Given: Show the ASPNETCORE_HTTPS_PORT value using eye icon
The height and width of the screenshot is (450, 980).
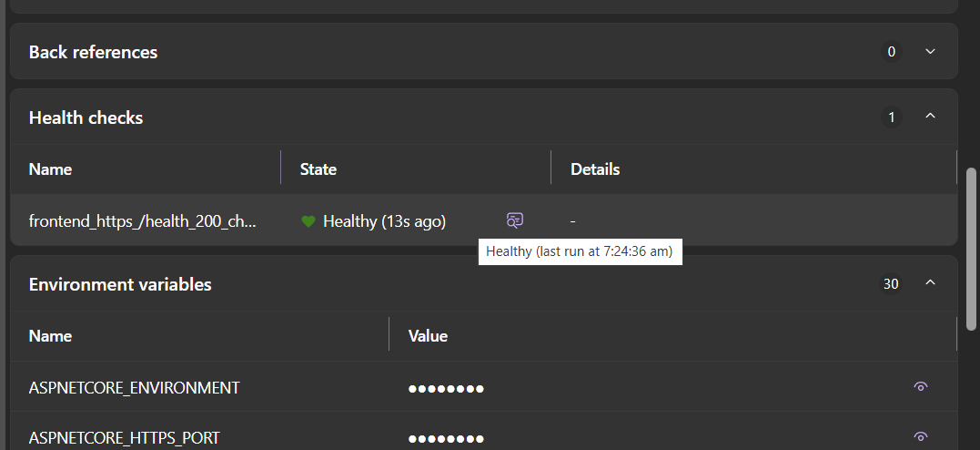Looking at the screenshot, I should coord(920,436).
